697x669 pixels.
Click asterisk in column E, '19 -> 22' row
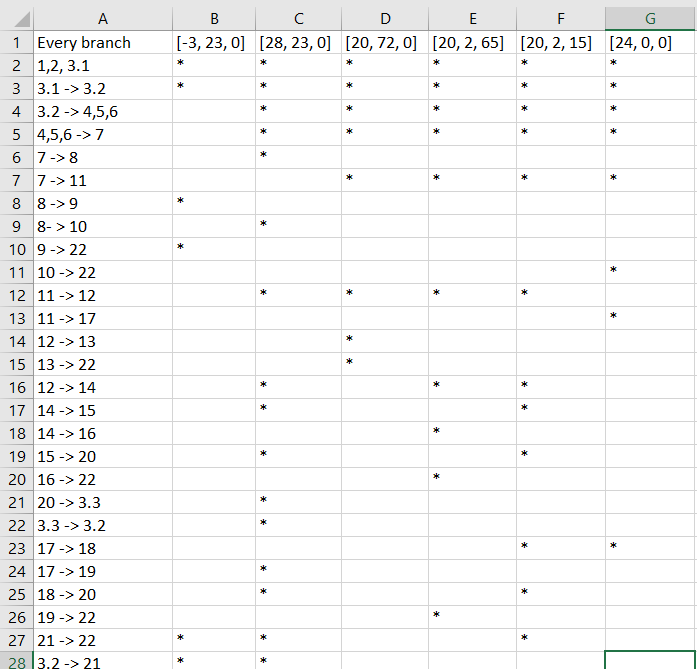pyautogui.click(x=437, y=615)
